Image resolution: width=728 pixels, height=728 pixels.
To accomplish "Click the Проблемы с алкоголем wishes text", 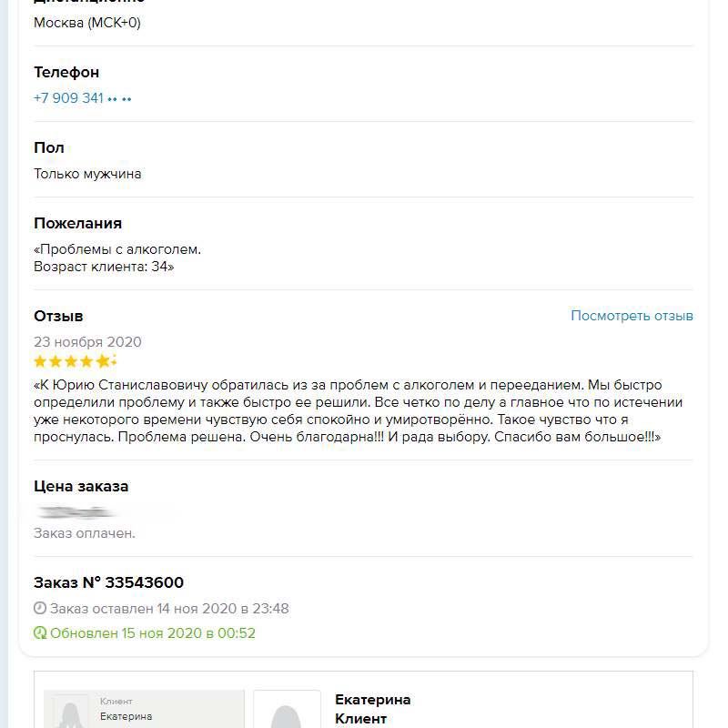I will 117,249.
